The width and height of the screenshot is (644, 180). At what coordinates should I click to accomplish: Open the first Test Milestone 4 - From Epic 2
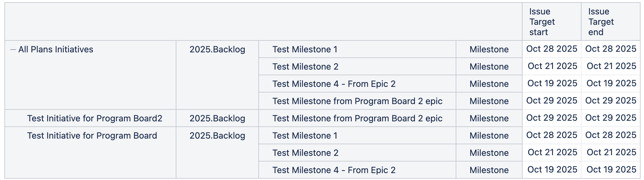(x=334, y=84)
